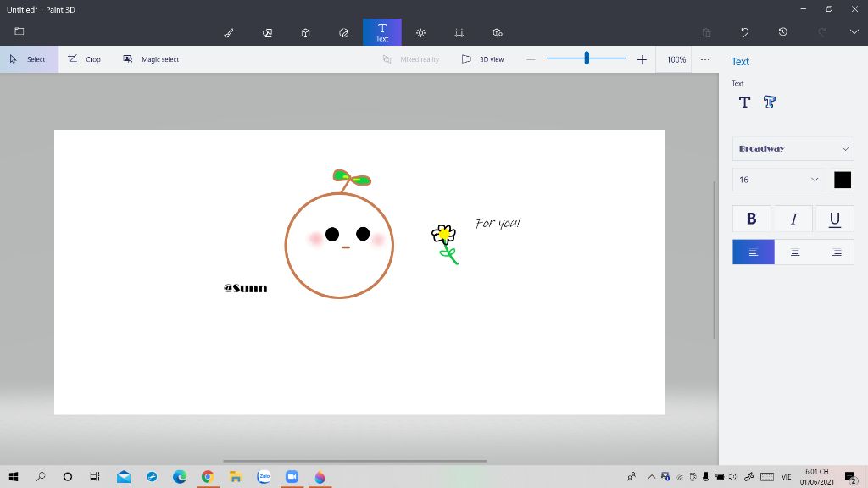
Task: Open Mail app from taskbar
Action: coord(124,476)
